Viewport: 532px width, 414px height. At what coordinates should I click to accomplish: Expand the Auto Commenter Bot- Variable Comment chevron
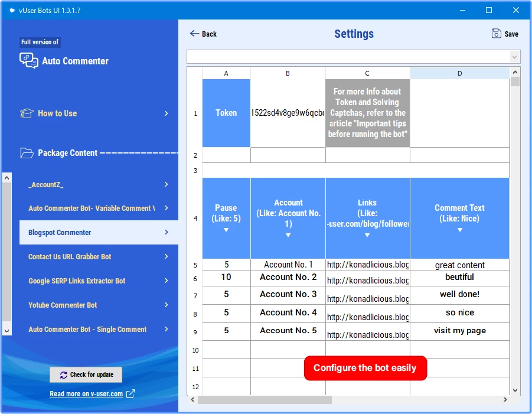[167, 208]
